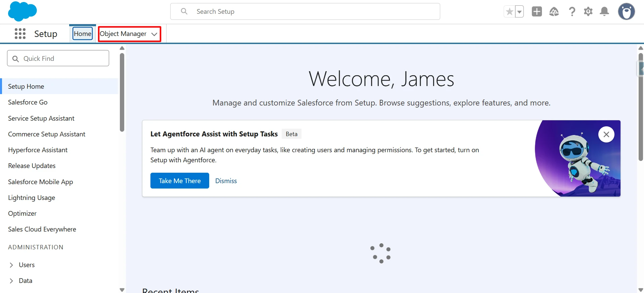644x293 pixels.
Task: Click the sidebar scroll down arrow
Action: coord(122,290)
